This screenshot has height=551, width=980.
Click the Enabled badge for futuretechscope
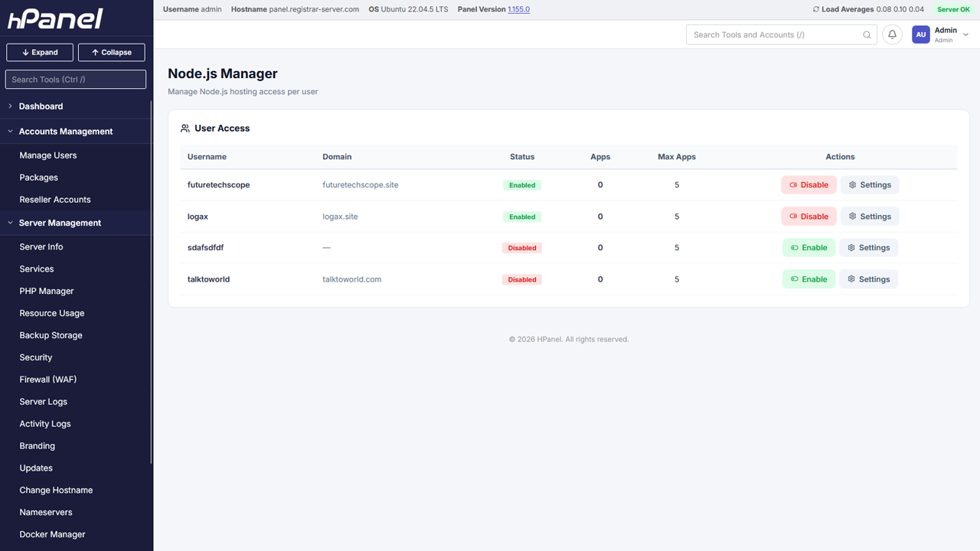click(522, 185)
